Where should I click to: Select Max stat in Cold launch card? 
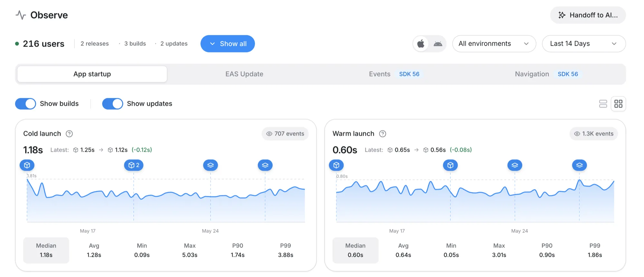(x=190, y=250)
